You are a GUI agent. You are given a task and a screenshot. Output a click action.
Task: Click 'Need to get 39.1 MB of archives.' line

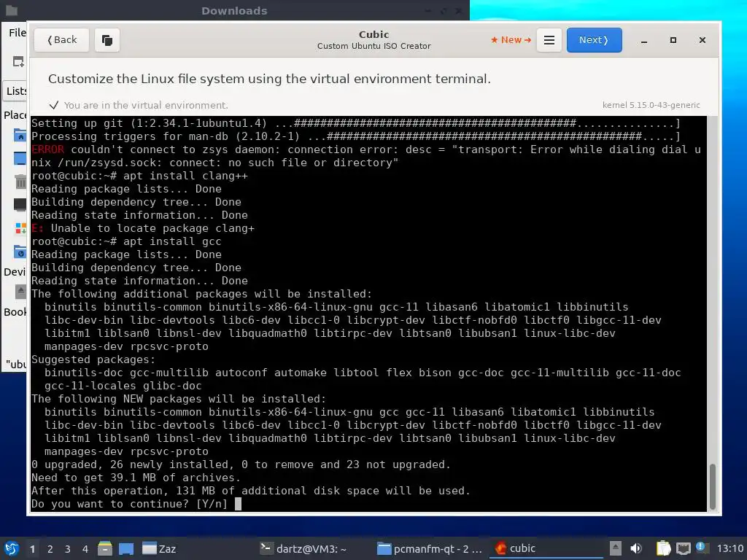(x=136, y=478)
